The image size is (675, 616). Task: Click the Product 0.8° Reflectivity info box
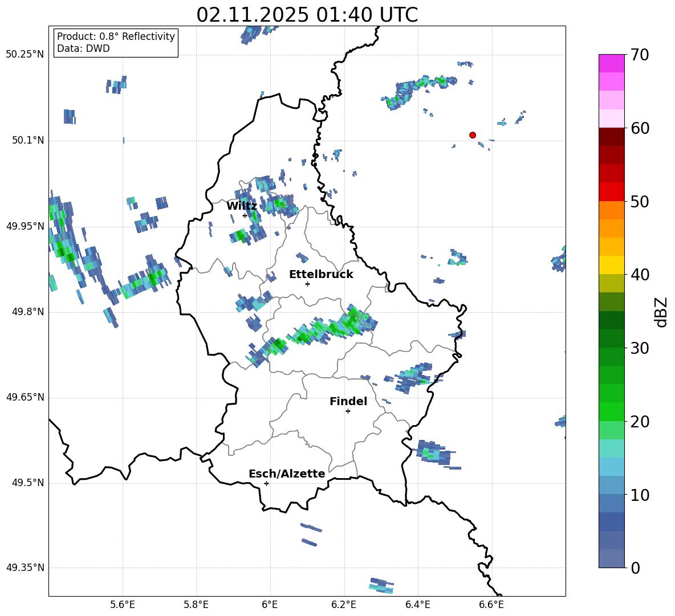pyautogui.click(x=116, y=43)
